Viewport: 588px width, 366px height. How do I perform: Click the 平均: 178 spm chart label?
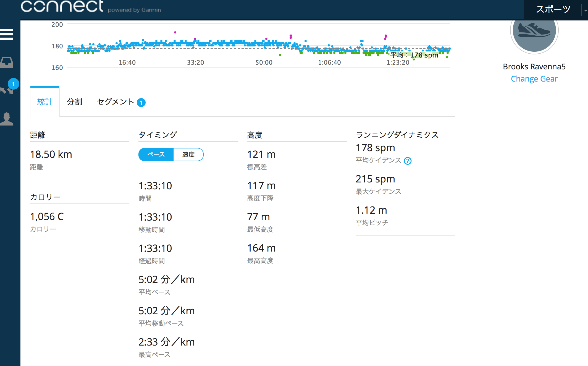click(x=414, y=55)
